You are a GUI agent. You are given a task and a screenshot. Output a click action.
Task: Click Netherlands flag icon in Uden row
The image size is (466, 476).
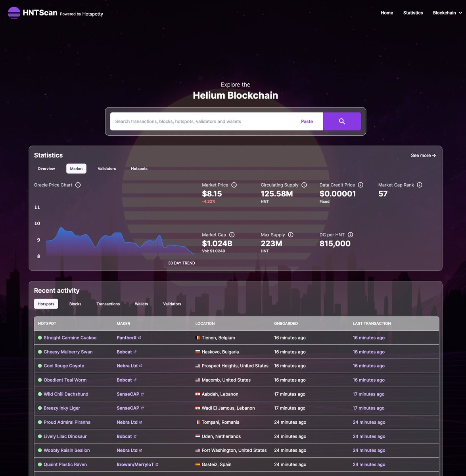tap(198, 436)
